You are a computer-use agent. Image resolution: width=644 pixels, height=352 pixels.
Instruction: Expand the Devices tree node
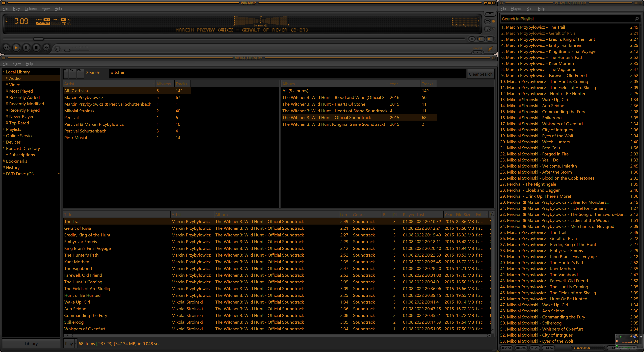pyautogui.click(x=4, y=142)
